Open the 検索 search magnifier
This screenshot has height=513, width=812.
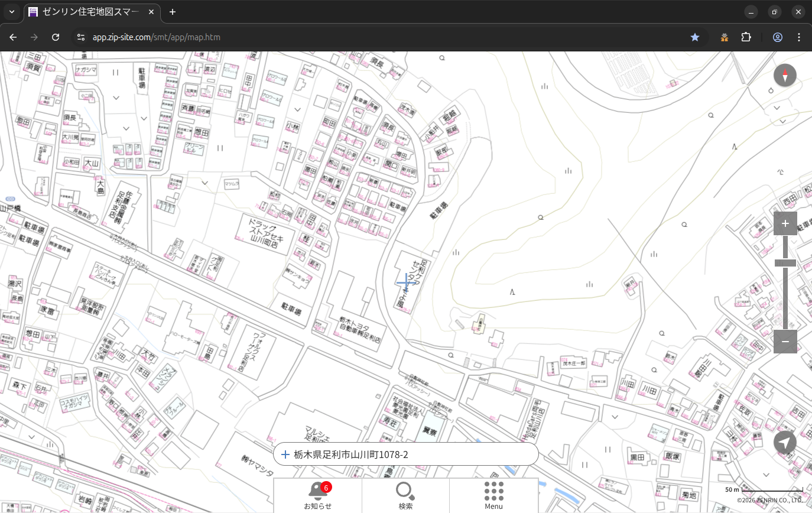[405, 495]
